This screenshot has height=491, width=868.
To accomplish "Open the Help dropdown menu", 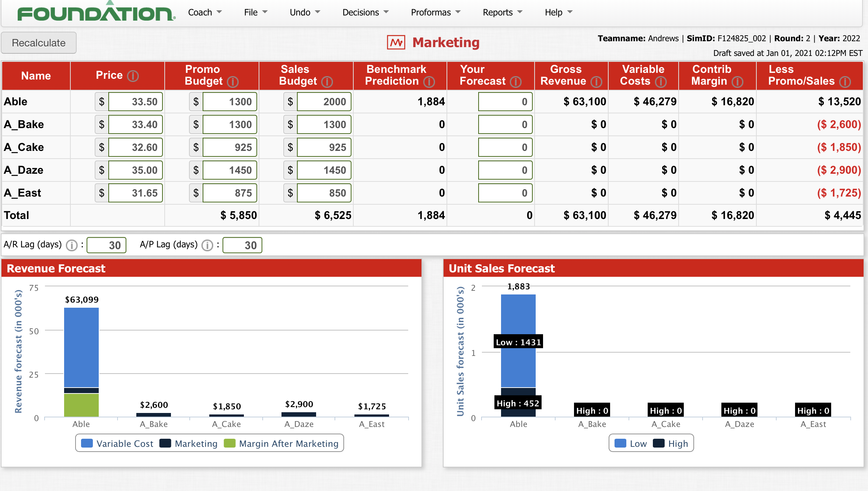I will 559,13.
